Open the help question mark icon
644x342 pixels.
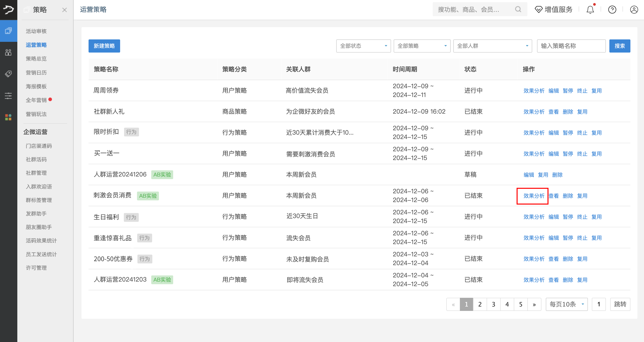coord(612,10)
